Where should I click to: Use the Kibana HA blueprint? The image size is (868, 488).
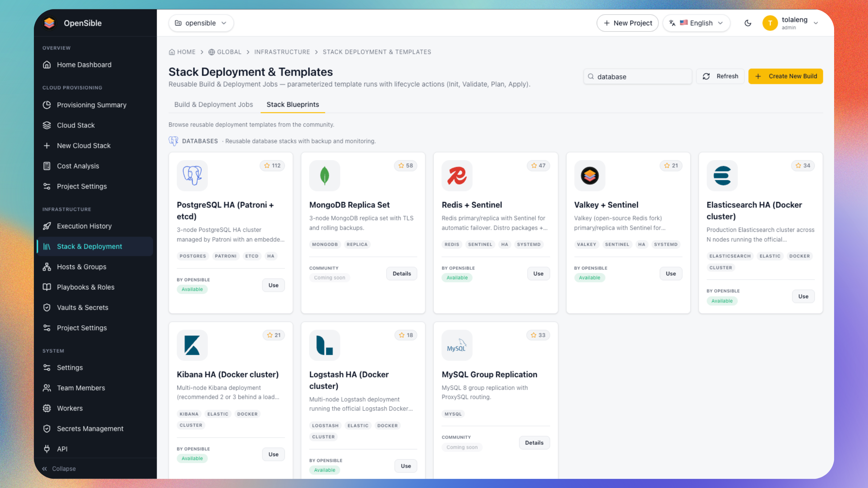tap(273, 454)
